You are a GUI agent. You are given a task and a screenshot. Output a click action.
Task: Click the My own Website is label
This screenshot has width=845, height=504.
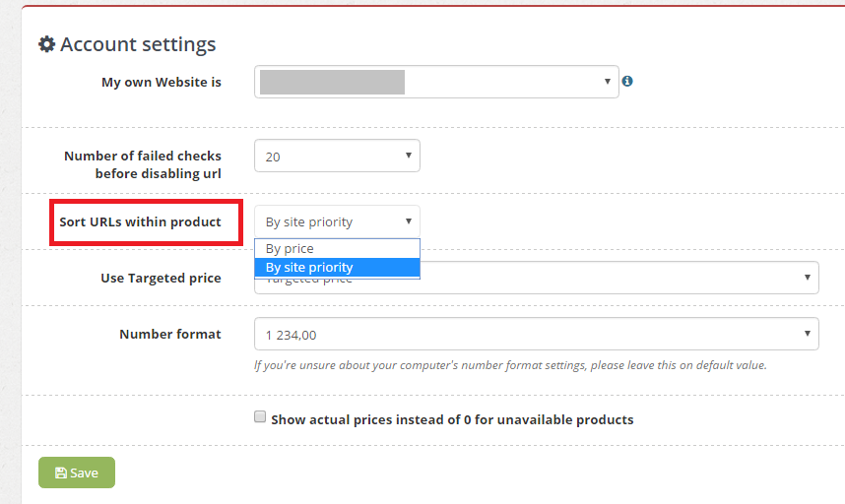pyautogui.click(x=162, y=82)
